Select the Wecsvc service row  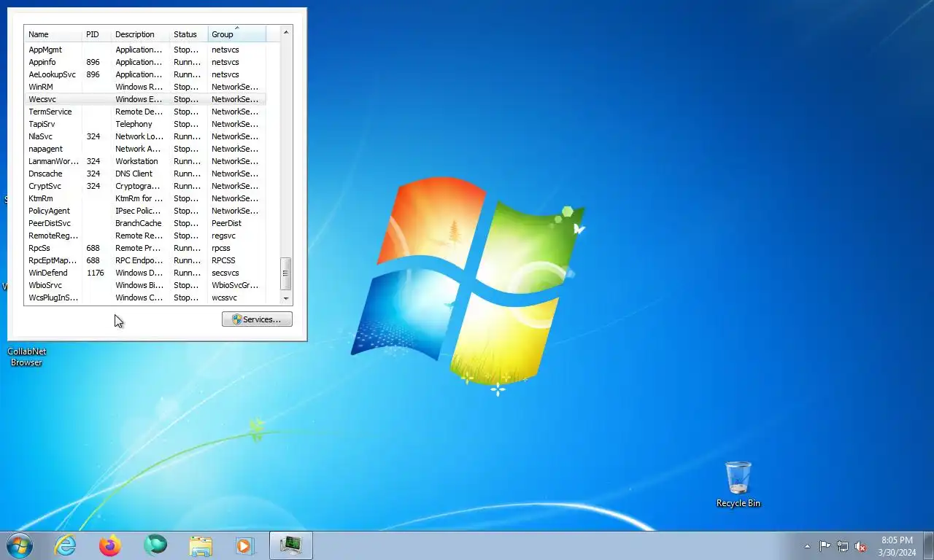click(145, 99)
